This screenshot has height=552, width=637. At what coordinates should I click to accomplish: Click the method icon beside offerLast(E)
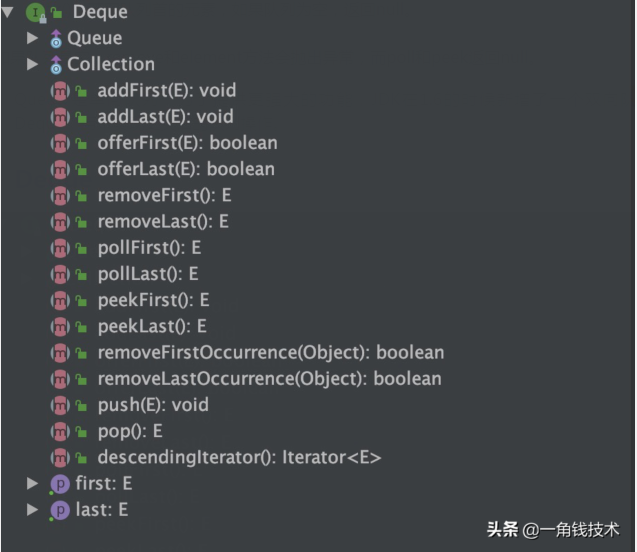pyautogui.click(x=59, y=170)
